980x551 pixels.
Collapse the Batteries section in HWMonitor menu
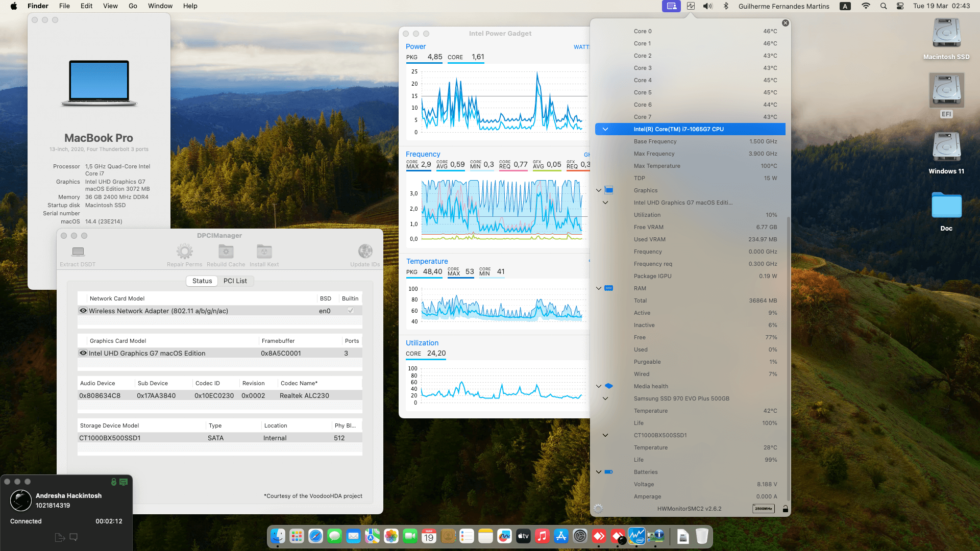pyautogui.click(x=598, y=472)
